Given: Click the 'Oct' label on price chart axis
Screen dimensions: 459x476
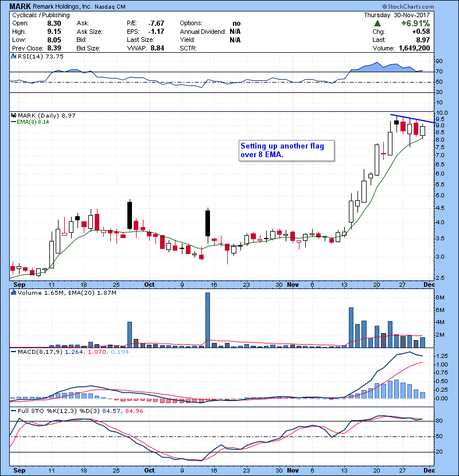Looking at the screenshot, I should (x=149, y=284).
